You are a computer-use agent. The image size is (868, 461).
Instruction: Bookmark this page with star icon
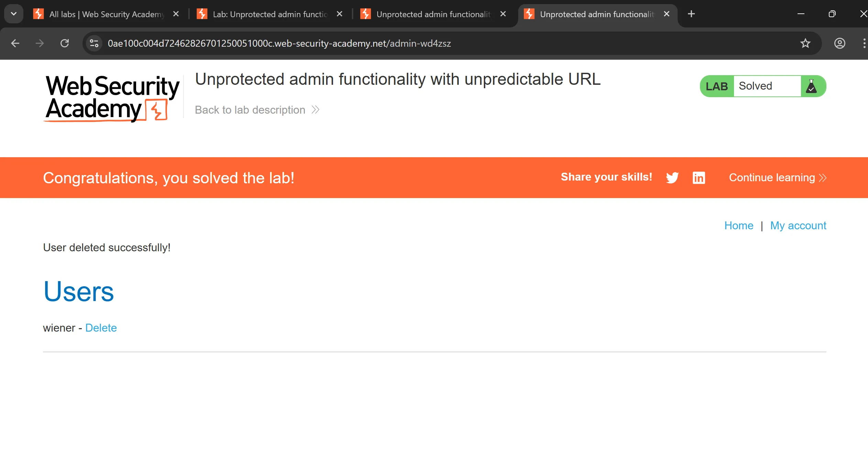[x=805, y=43]
